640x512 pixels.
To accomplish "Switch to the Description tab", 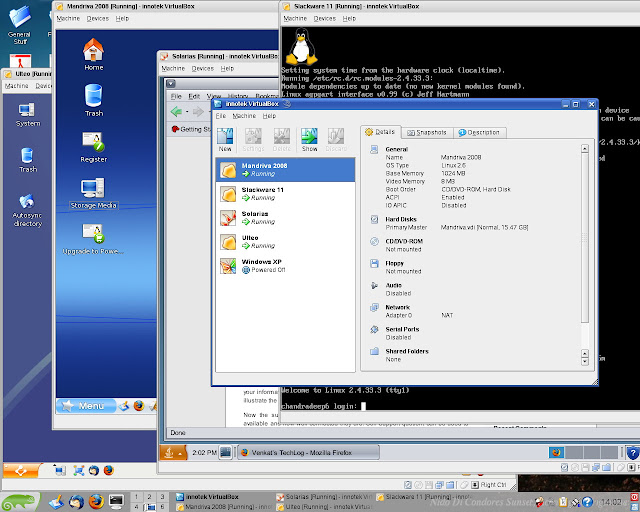I will (479, 133).
